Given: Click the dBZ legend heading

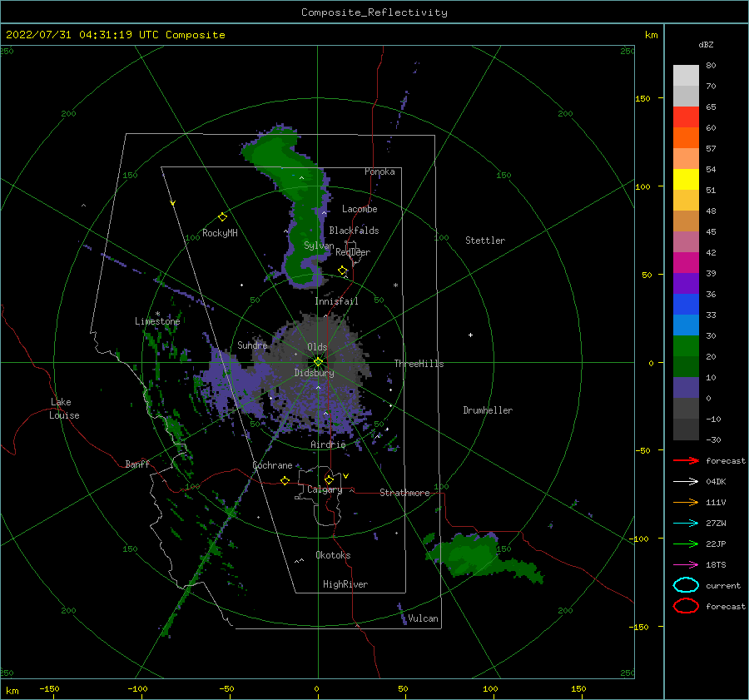Looking at the screenshot, I should coord(706,44).
